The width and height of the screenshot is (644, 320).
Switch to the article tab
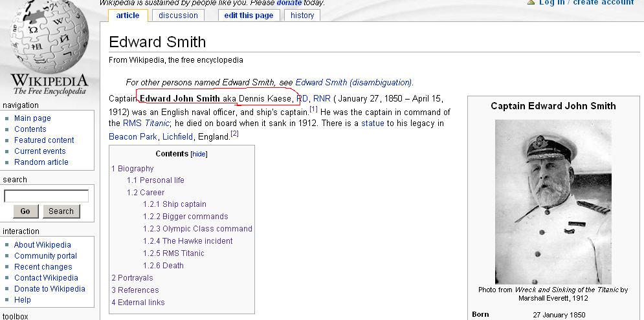tap(128, 15)
